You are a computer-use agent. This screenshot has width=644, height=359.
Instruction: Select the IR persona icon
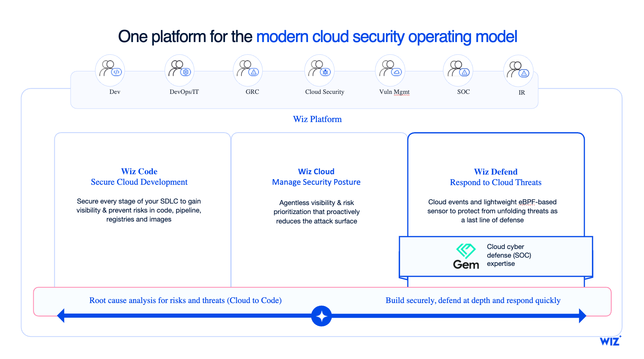coord(518,70)
